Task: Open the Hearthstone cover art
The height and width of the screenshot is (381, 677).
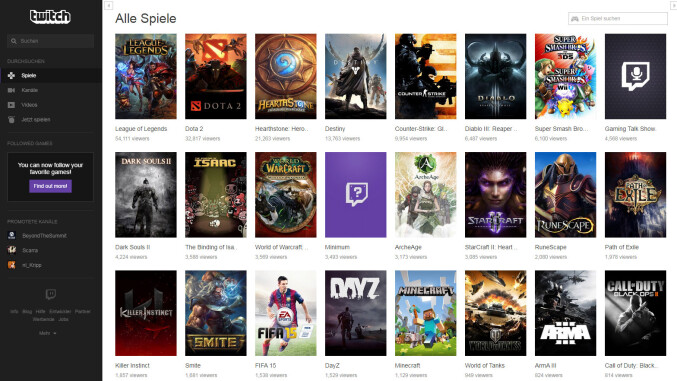Action: point(286,76)
